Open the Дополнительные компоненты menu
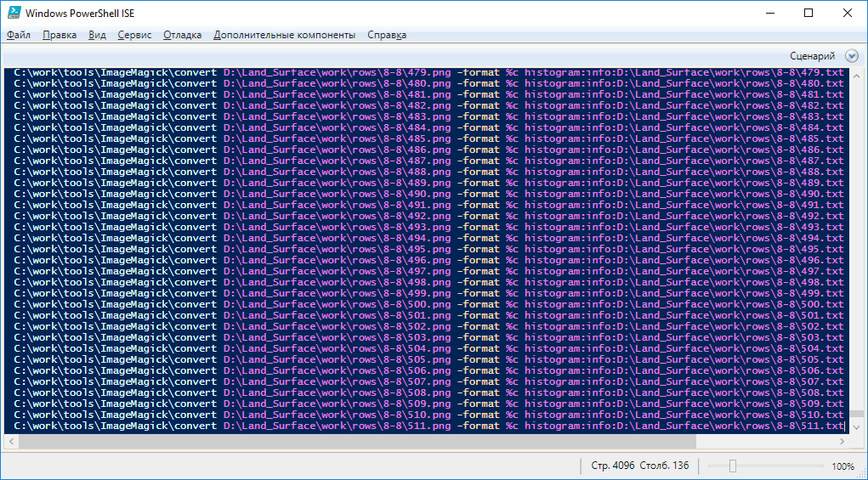Image resolution: width=868 pixels, height=480 pixels. (x=284, y=35)
